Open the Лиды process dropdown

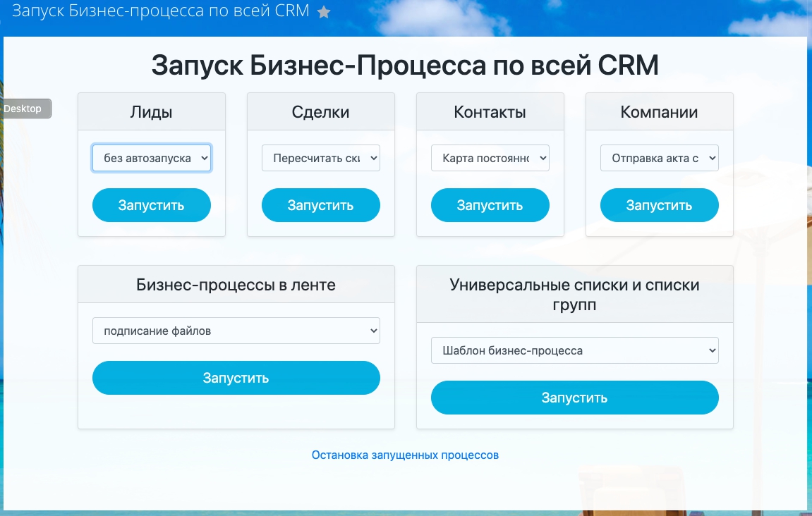pyautogui.click(x=152, y=158)
